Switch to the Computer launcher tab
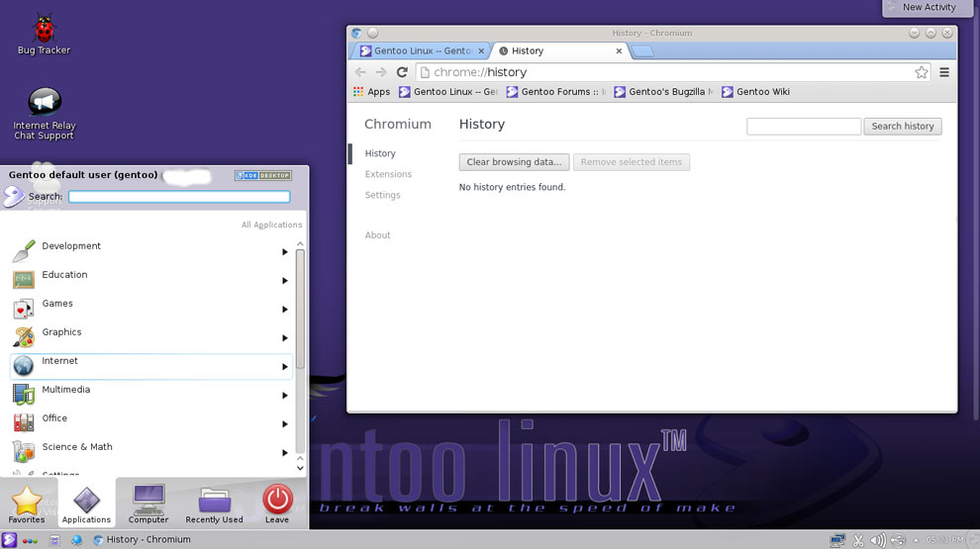 (148, 504)
